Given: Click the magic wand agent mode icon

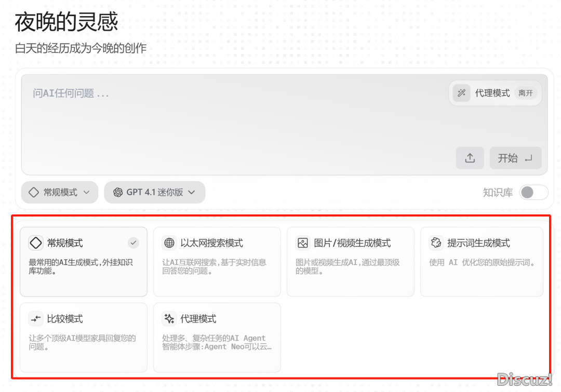Looking at the screenshot, I should (x=462, y=93).
